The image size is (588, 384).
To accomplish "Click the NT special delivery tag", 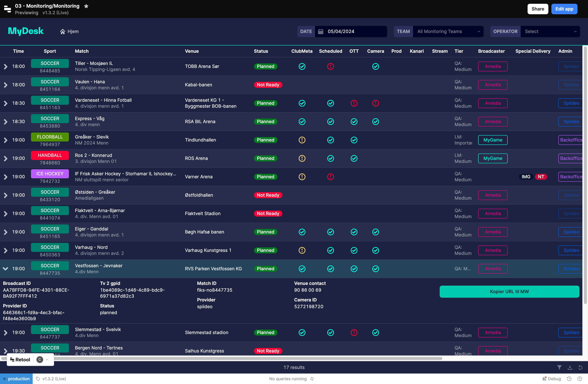I will pos(541,177).
